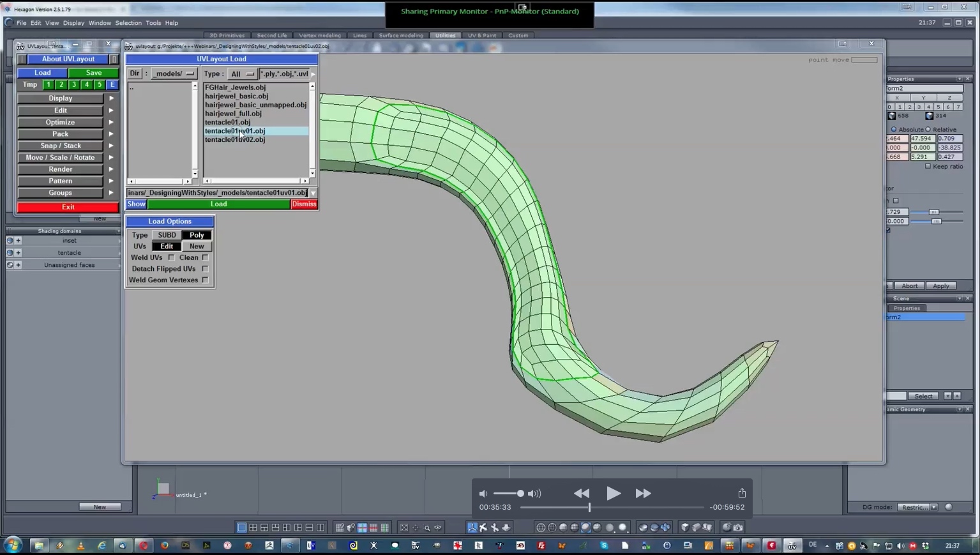Screen dimensions: 980x555
Task: Click the camera icon in bottom toolbar
Action: pyautogui.click(x=738, y=528)
